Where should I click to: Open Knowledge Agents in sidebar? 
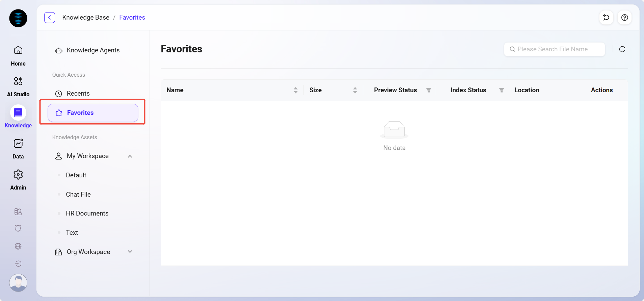(x=93, y=50)
